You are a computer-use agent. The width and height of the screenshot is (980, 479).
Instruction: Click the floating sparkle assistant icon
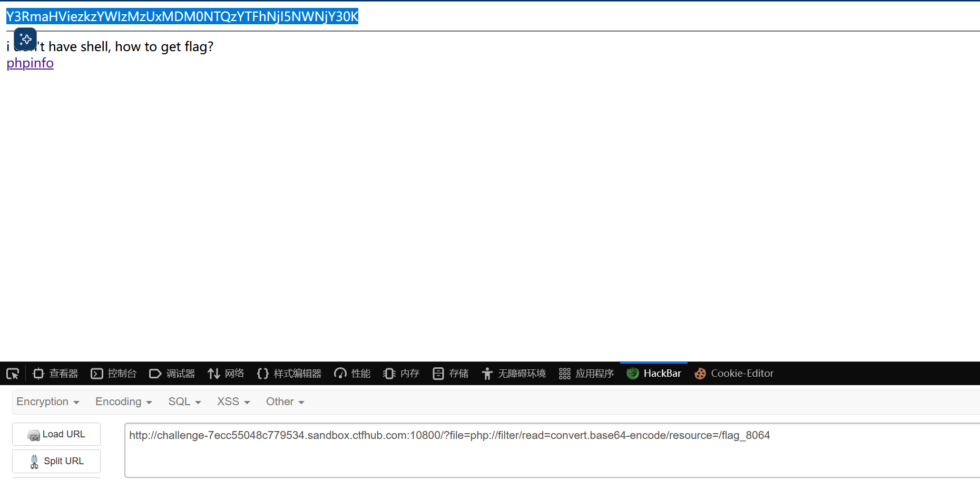25,39
